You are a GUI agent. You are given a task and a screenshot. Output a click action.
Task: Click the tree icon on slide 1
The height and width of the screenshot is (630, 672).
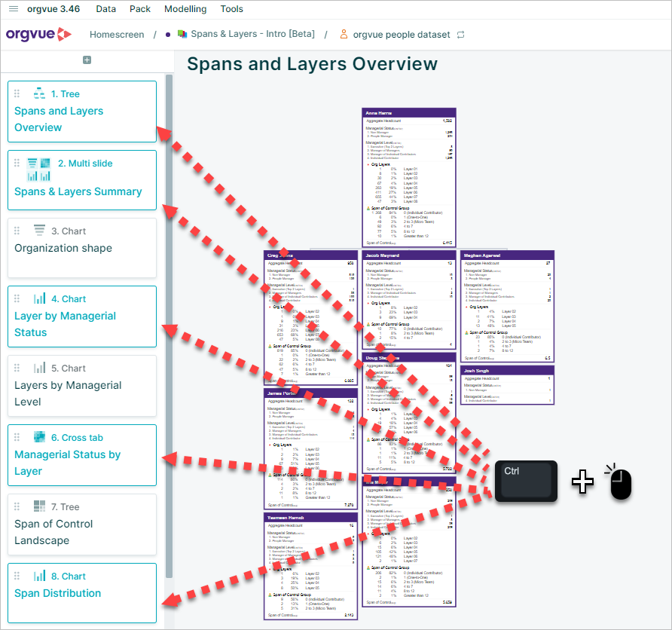[x=39, y=93]
